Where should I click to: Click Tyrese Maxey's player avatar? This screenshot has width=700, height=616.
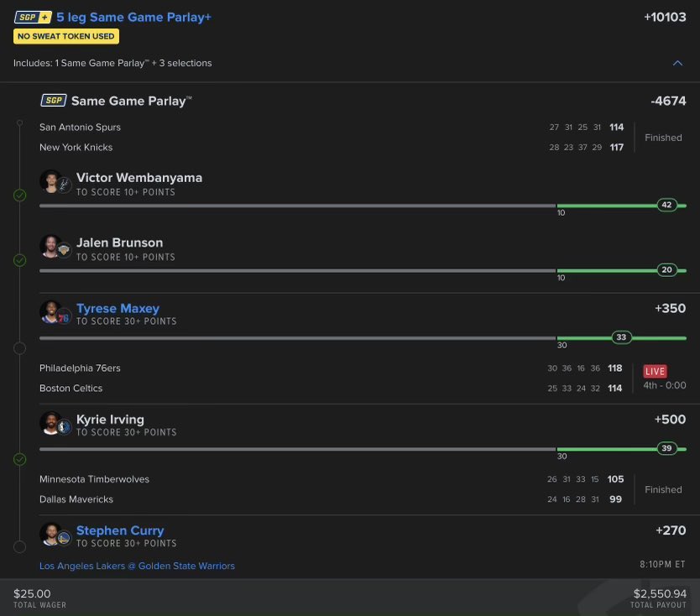pyautogui.click(x=51, y=312)
